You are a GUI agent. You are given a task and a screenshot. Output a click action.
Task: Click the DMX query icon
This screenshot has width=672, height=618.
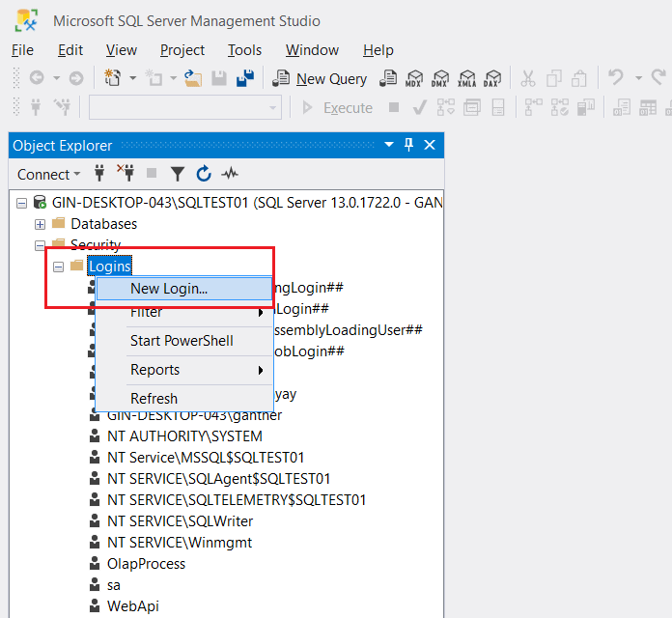441,78
